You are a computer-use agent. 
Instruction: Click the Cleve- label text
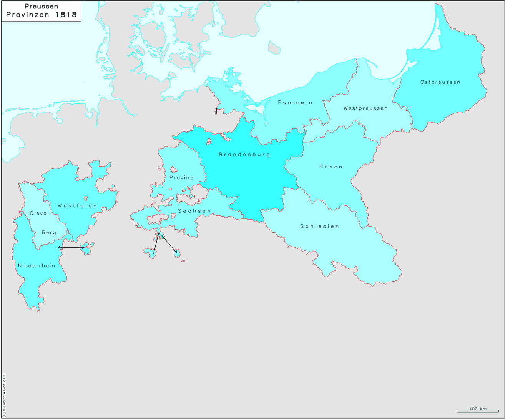pos(38,213)
